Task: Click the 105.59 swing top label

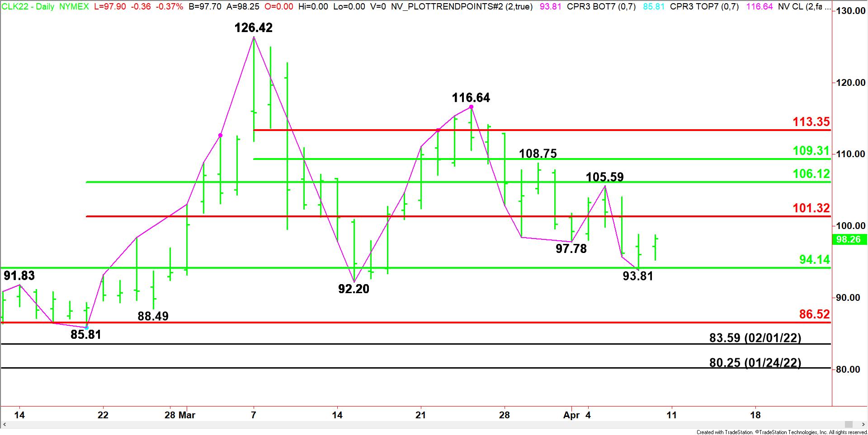Action: [x=605, y=177]
